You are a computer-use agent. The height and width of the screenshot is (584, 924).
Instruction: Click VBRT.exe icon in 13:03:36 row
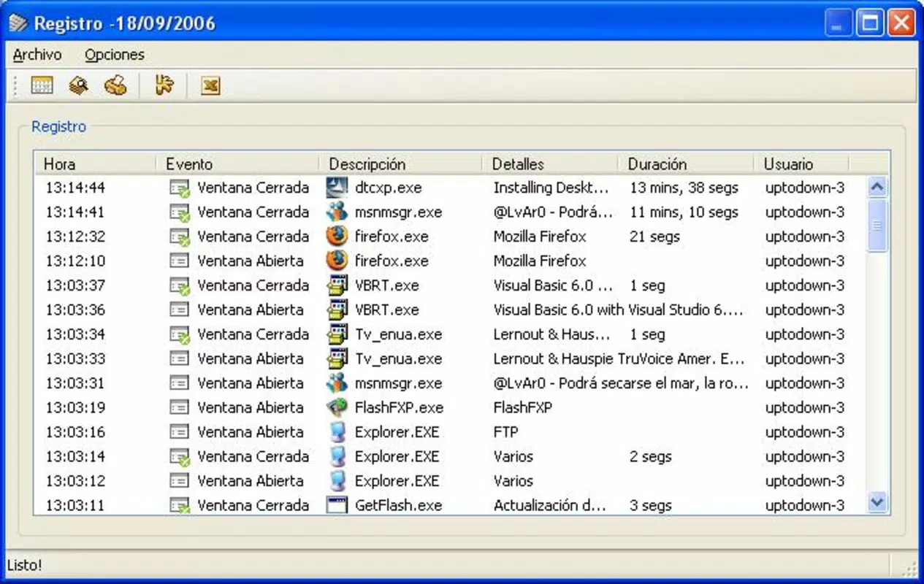click(x=337, y=310)
